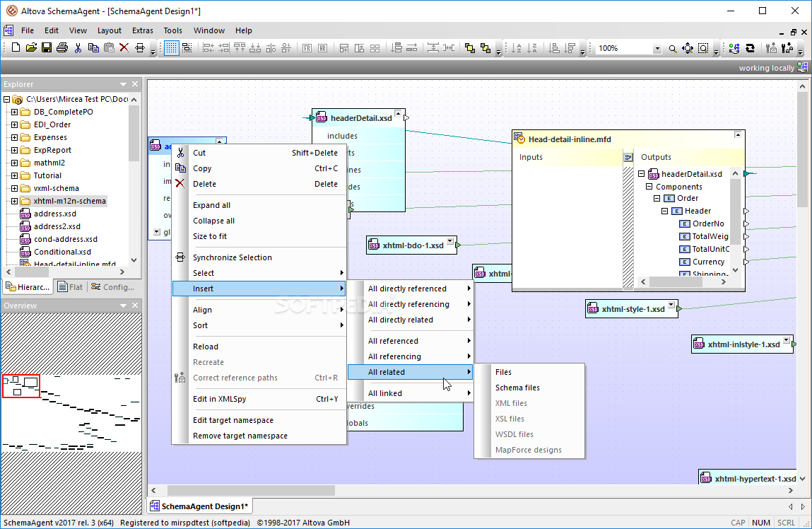
Task: Open the 100% zoom level dropdown
Action: [x=657, y=49]
